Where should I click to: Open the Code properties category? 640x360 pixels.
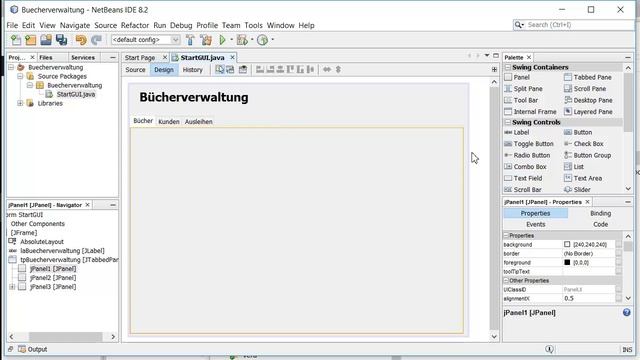[600, 224]
